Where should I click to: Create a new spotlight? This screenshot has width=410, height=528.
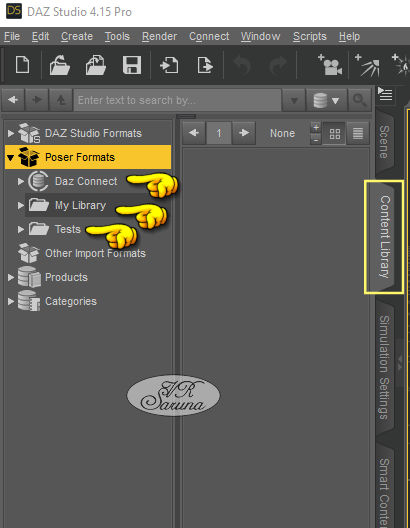click(368, 65)
